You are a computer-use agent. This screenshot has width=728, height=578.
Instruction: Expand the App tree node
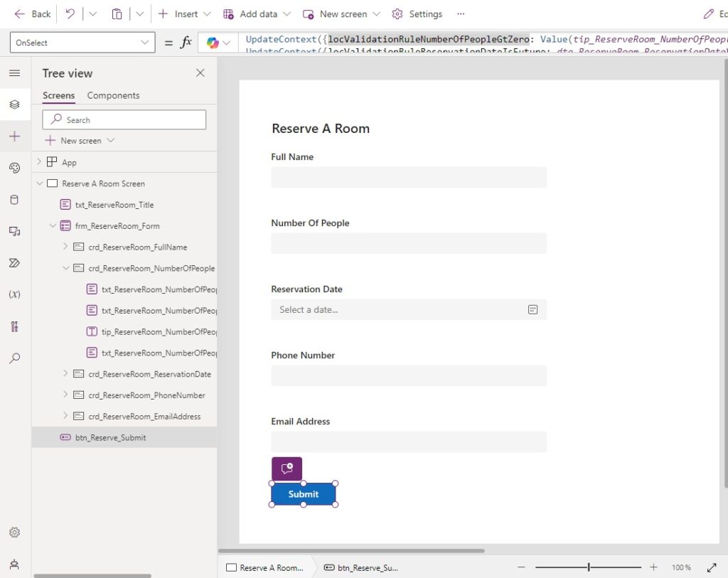[39, 161]
